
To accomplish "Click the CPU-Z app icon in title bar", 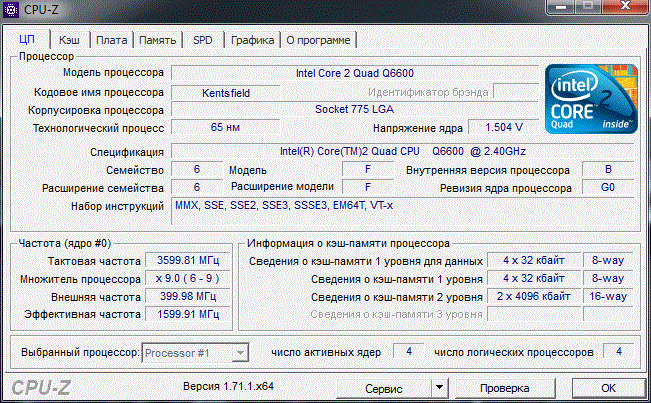I will point(11,10).
